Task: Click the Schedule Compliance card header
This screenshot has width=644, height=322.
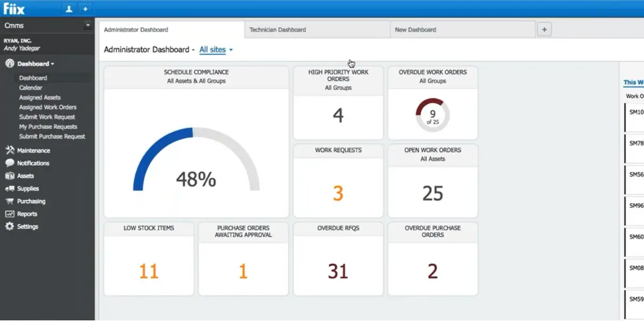Action: pyautogui.click(x=196, y=77)
